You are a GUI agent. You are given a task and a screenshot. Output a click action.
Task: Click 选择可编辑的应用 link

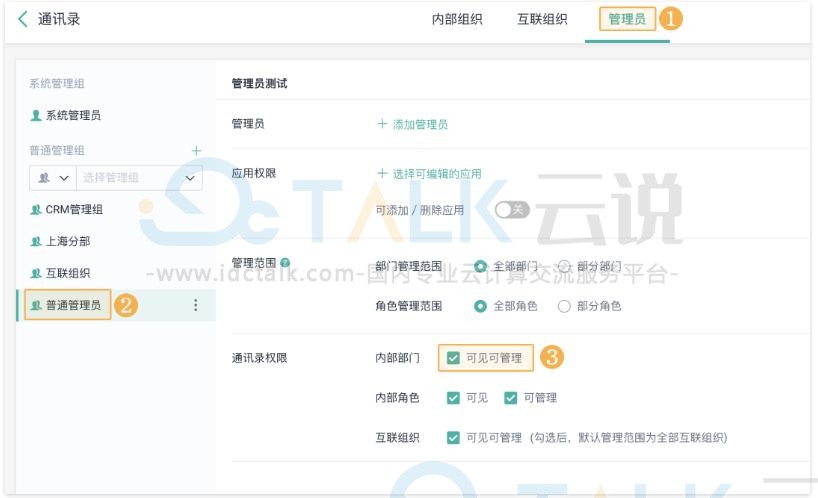[x=437, y=174]
